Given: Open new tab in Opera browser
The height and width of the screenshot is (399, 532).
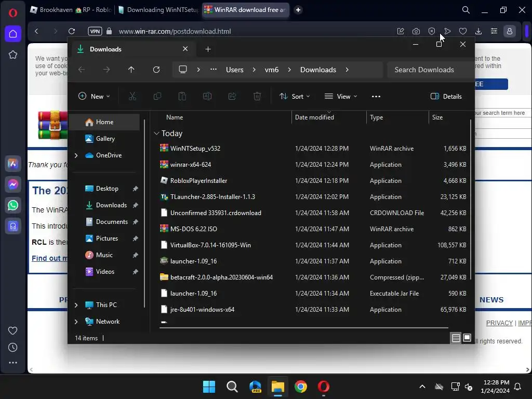Looking at the screenshot, I should coord(298,10).
